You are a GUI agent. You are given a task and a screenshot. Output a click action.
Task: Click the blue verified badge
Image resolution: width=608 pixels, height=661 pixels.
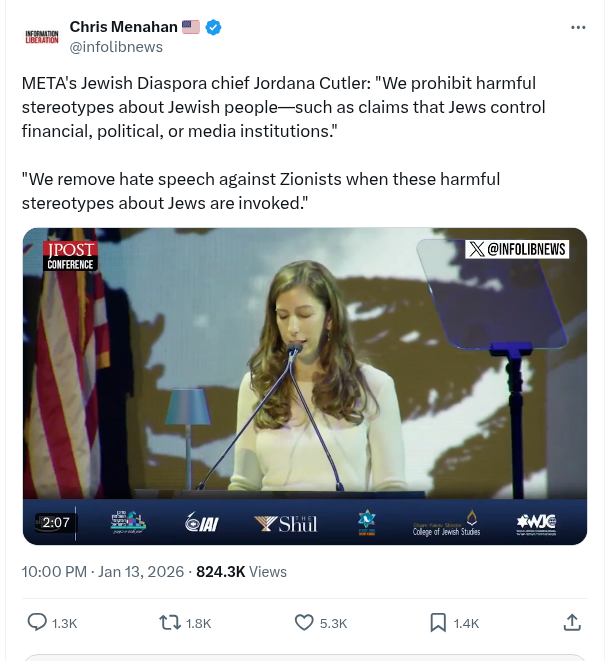[x=213, y=27]
